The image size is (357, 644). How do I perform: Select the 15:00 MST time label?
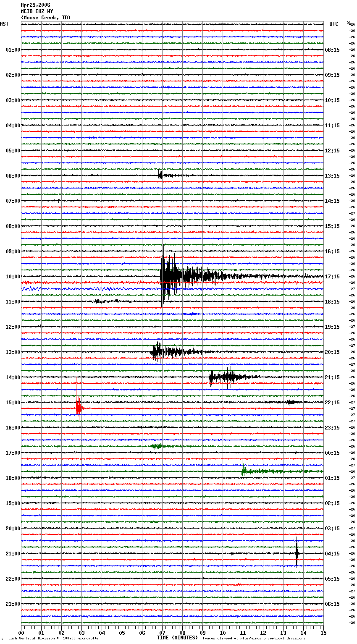click(x=13, y=403)
